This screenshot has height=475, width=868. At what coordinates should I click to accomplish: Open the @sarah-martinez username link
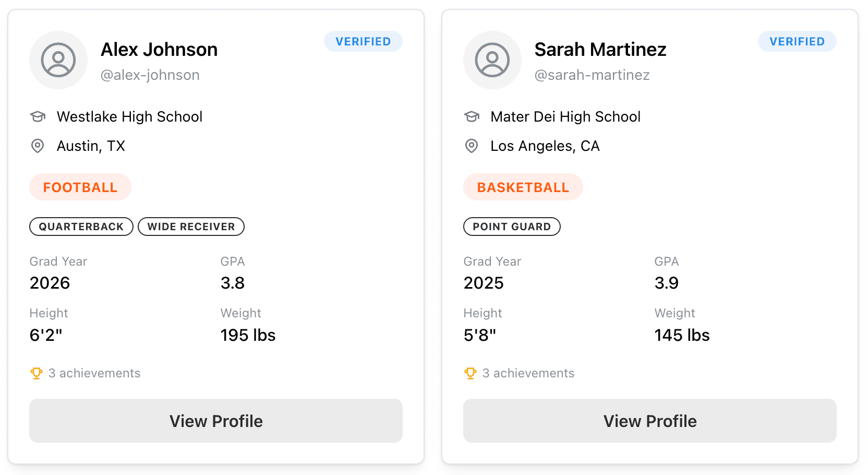(x=592, y=75)
